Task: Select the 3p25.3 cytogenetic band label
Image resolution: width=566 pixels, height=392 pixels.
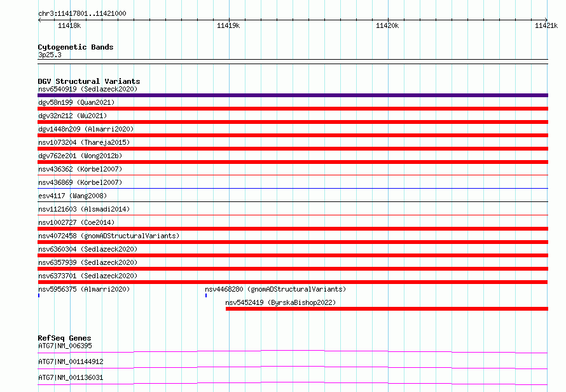Action: click(50, 55)
